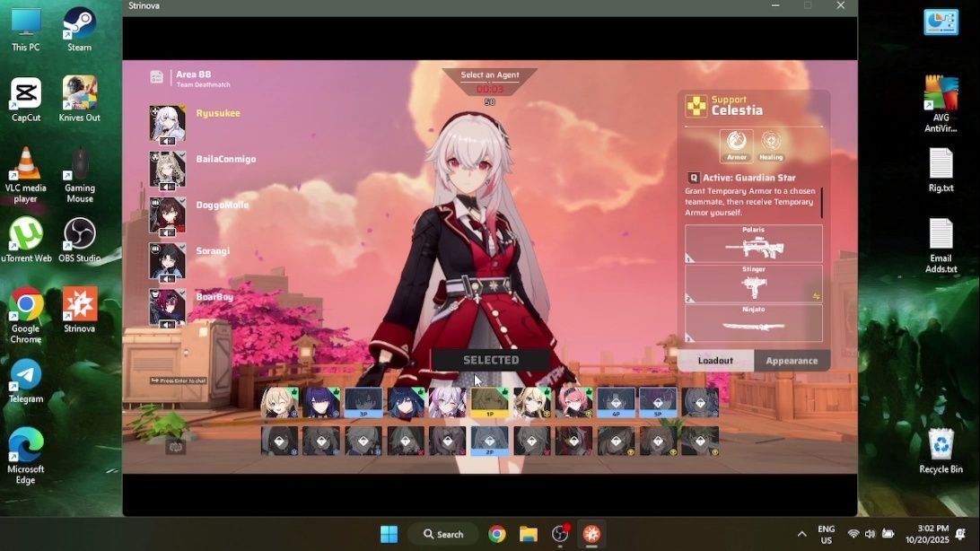The image size is (980, 551).
Task: Select the Armor skill icon
Action: click(x=737, y=142)
